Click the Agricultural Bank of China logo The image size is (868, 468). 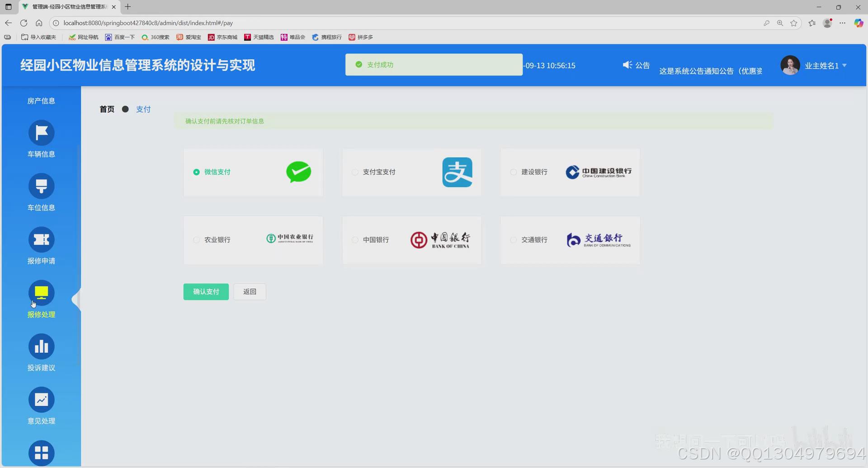[x=290, y=238]
